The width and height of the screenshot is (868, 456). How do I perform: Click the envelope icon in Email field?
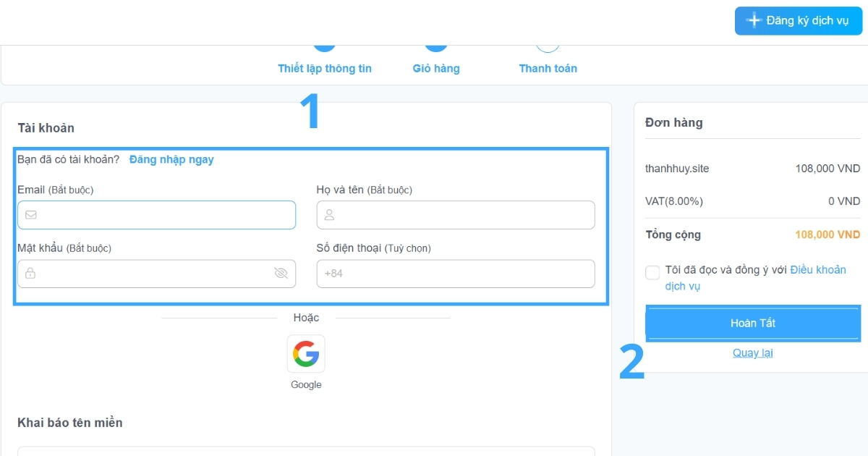31,215
